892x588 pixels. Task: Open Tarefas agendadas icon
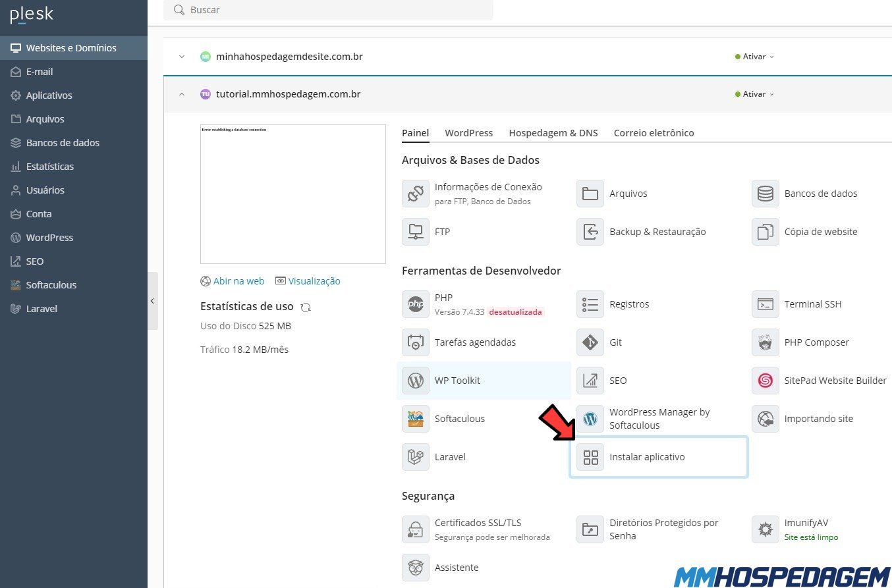[415, 342]
